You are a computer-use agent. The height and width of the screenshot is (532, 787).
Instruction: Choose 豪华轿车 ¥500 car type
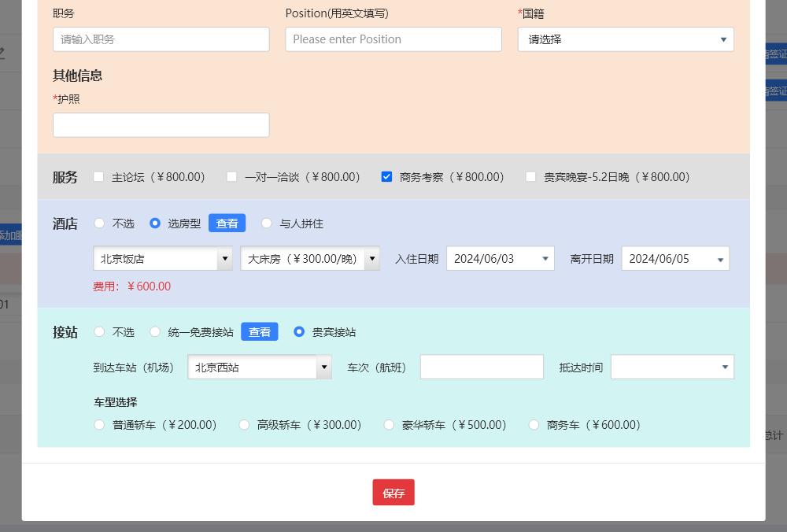[x=389, y=425]
